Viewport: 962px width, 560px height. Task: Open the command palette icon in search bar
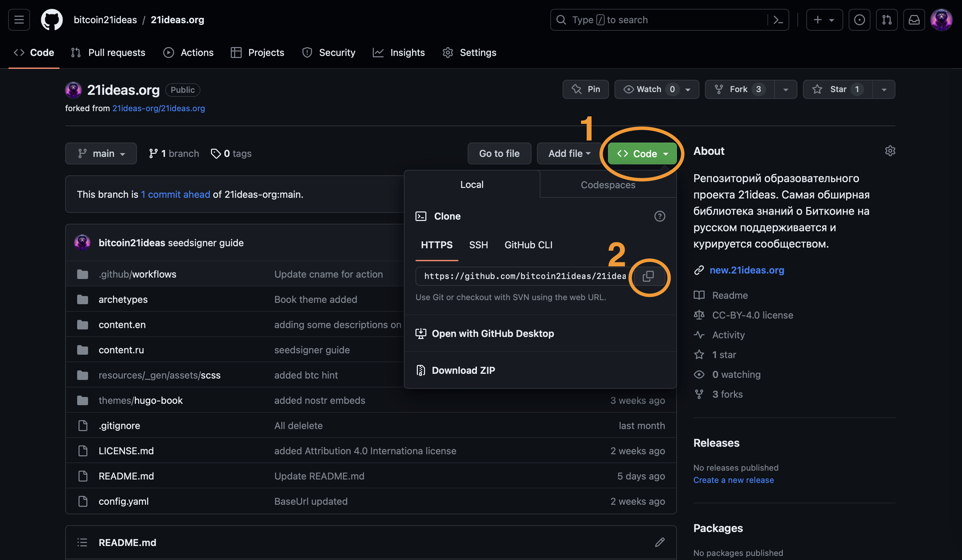click(778, 20)
